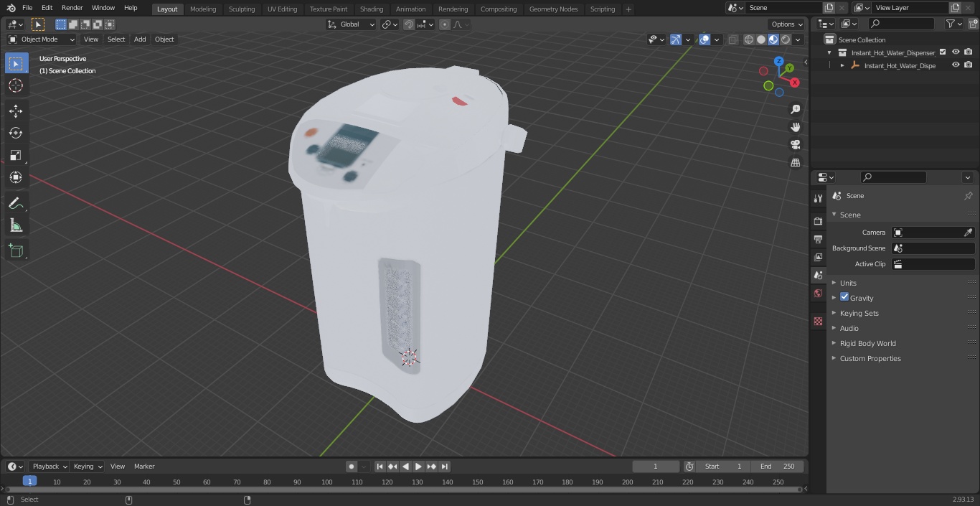Viewport: 980px width, 506px height.
Task: Switch to rendered shading mode
Action: click(786, 39)
